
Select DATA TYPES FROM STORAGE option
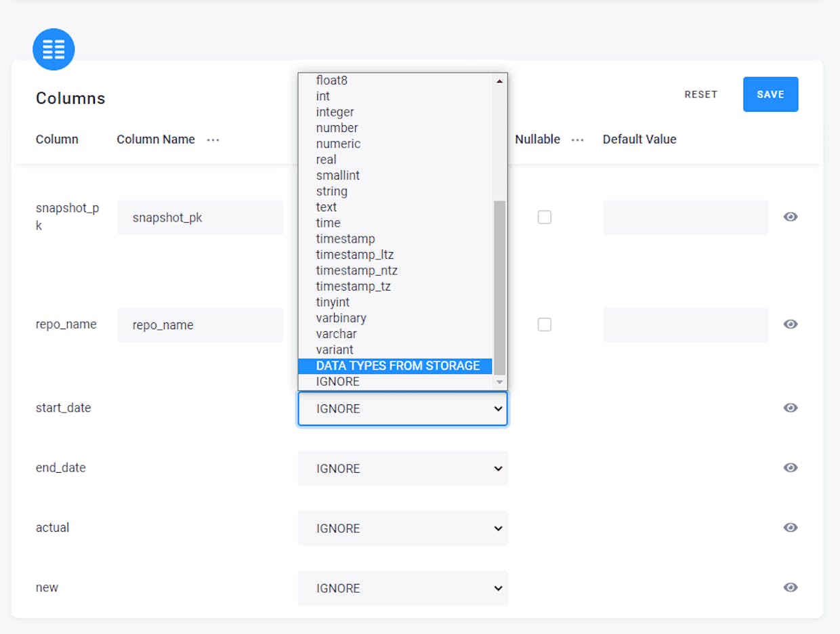click(395, 366)
